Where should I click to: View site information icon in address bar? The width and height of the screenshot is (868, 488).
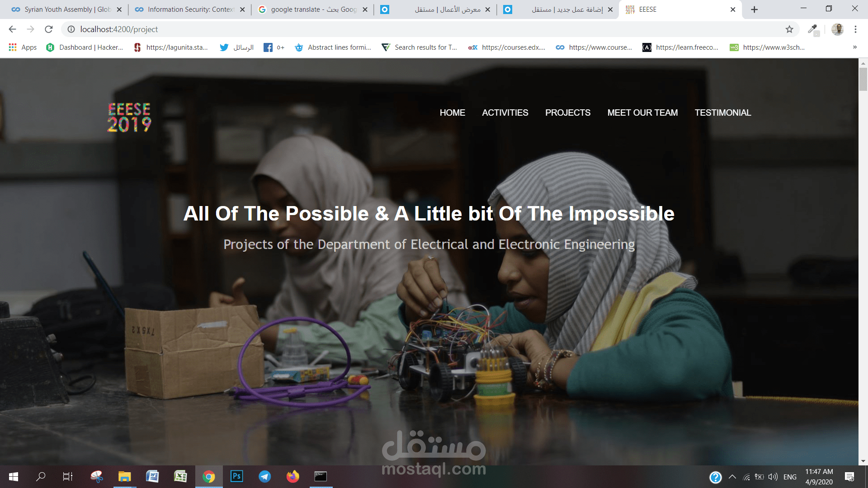click(71, 29)
